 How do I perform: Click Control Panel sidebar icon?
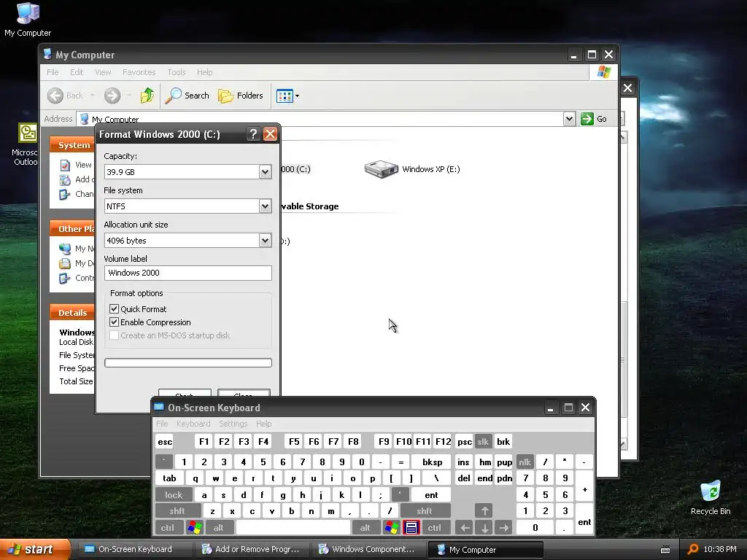point(65,278)
